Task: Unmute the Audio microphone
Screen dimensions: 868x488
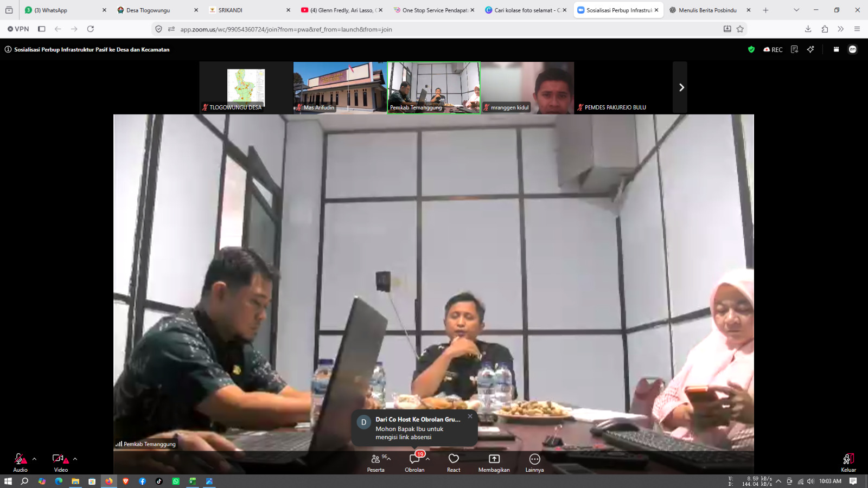Action: click(20, 463)
